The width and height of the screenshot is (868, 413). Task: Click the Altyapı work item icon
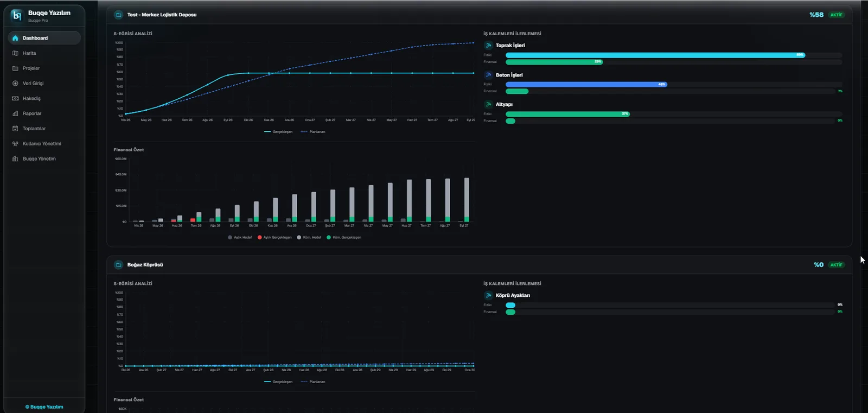[x=488, y=104]
